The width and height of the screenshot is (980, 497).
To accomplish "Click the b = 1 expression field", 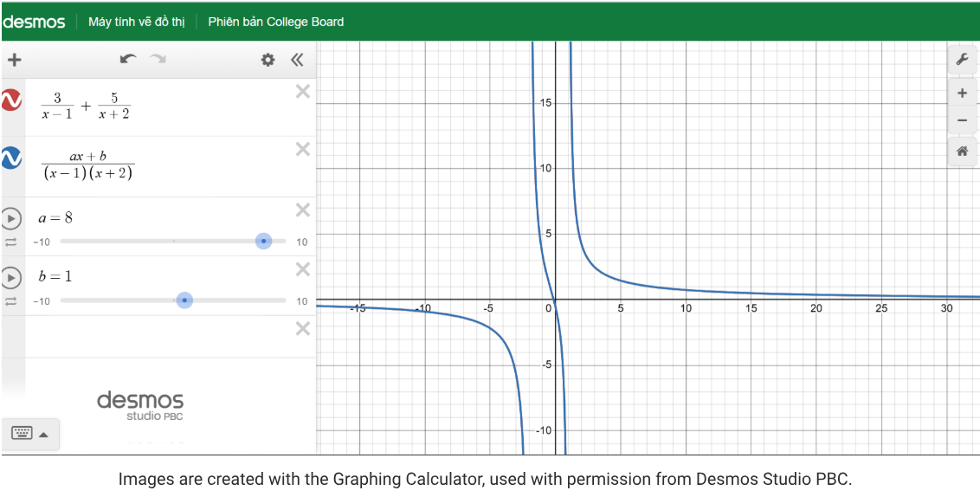I will [55, 276].
